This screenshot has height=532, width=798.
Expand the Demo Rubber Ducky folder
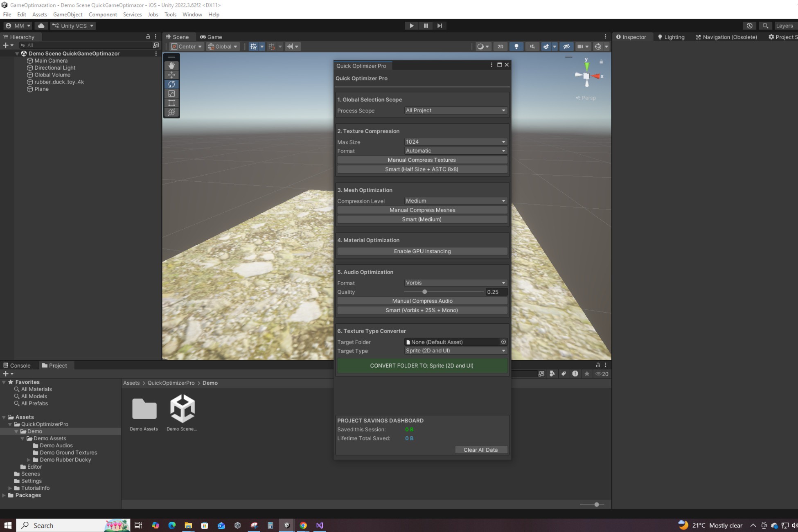click(29, 460)
